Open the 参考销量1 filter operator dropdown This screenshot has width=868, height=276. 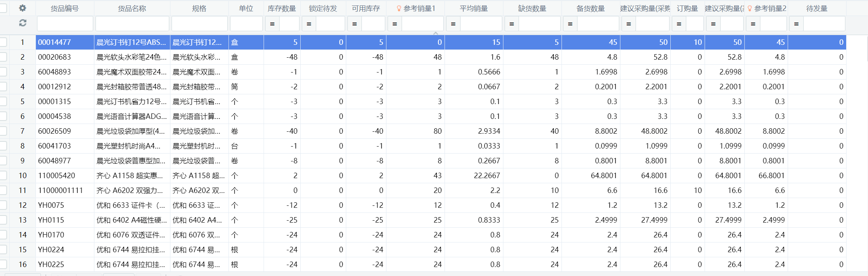pos(395,24)
